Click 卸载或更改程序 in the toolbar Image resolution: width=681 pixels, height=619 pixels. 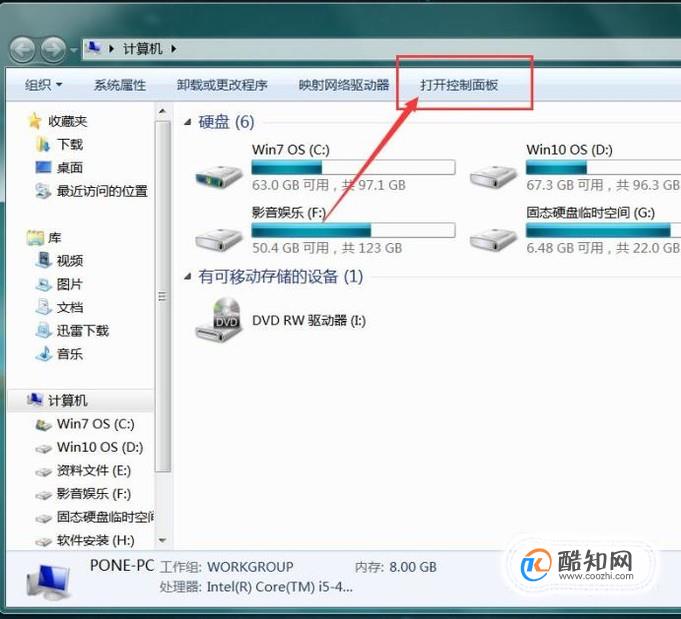[x=222, y=85]
